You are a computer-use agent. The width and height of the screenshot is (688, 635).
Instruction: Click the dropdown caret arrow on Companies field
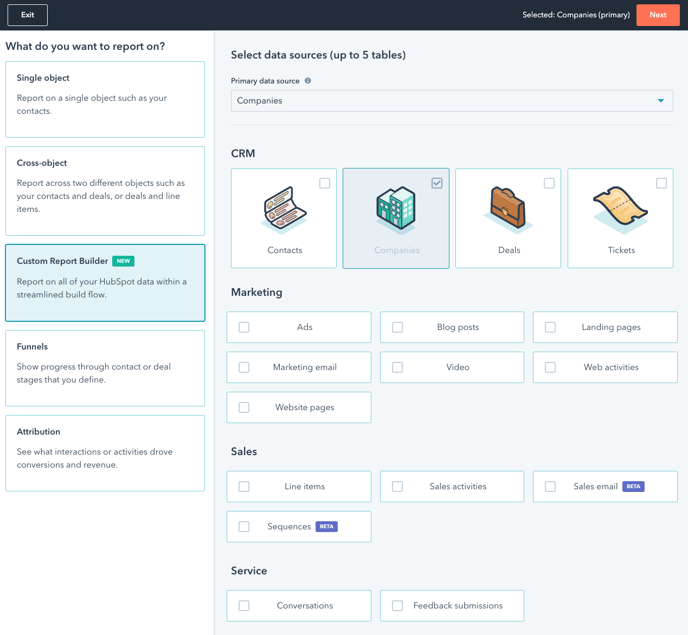[661, 101]
